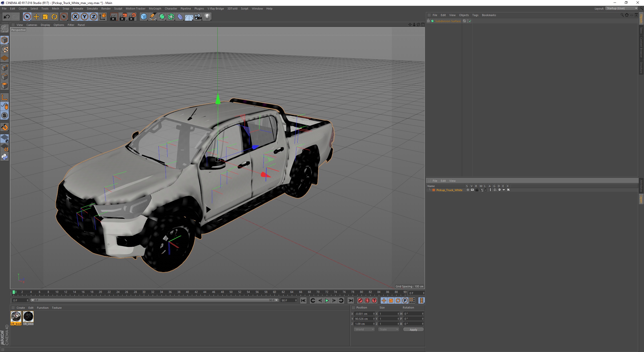Image resolution: width=644 pixels, height=352 pixels.
Task: Switch to Edges mode
Action: pos(5,77)
